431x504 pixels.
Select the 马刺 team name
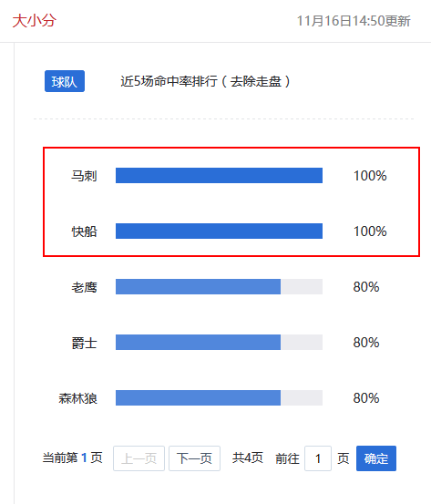tap(84, 176)
